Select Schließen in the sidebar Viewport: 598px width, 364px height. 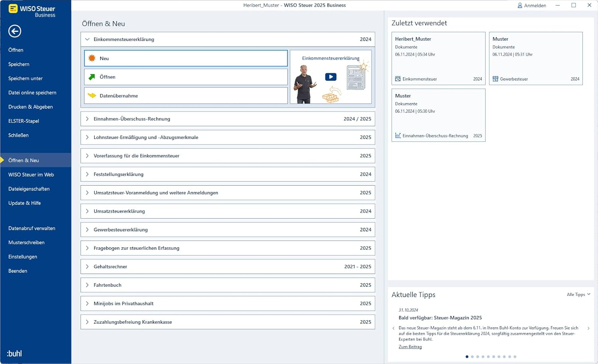click(x=18, y=135)
